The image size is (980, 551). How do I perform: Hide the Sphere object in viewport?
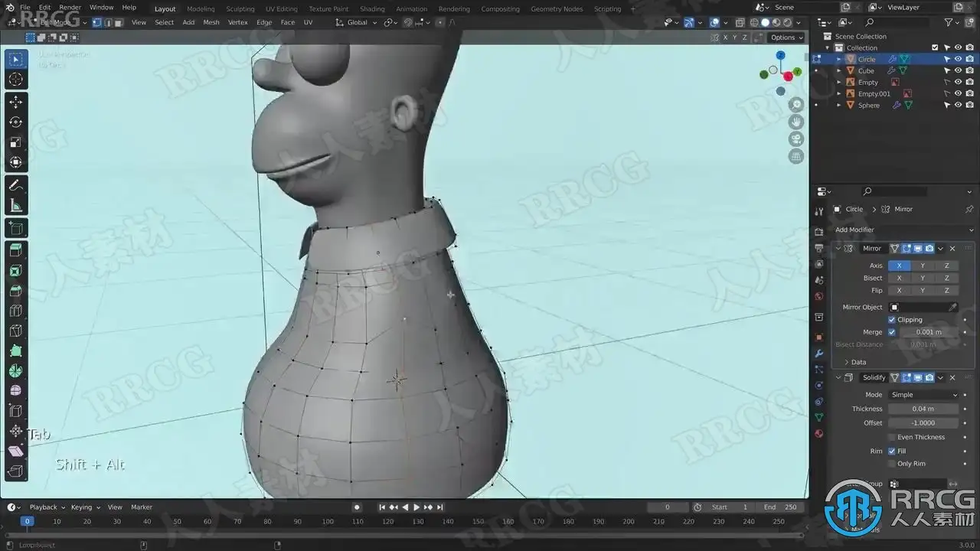pyautogui.click(x=958, y=105)
